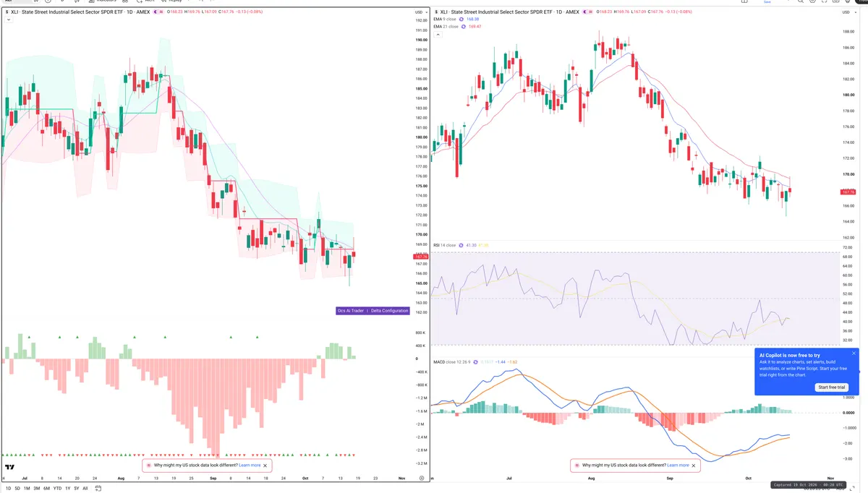Select the RSI 14 close legend
The height and width of the screenshot is (493, 868).
(x=444, y=245)
